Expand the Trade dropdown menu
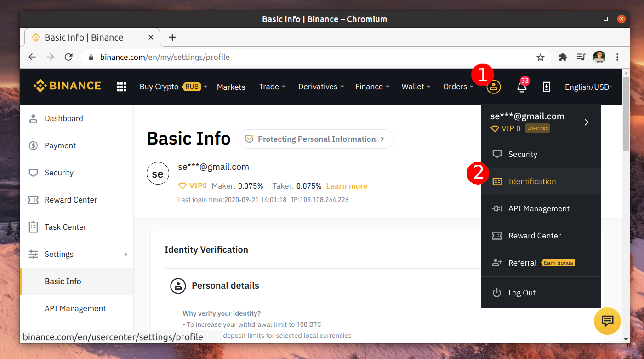This screenshot has height=359, width=644. [272, 87]
